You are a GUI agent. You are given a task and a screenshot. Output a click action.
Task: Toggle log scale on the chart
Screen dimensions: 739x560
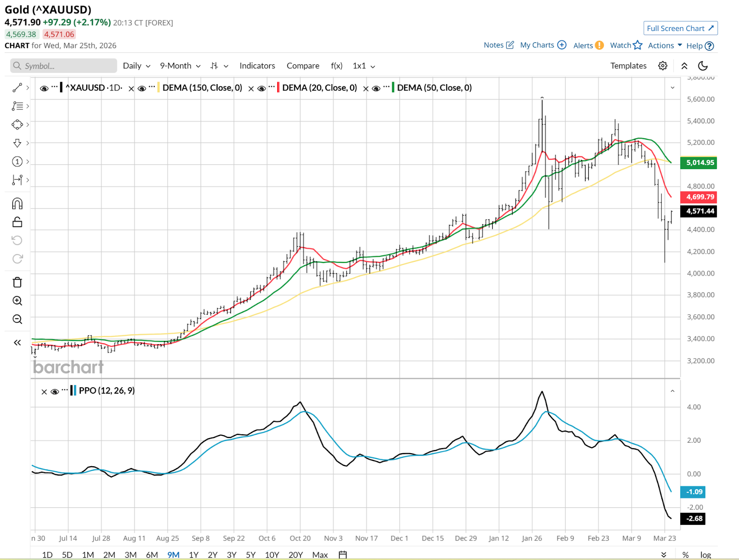point(705,554)
